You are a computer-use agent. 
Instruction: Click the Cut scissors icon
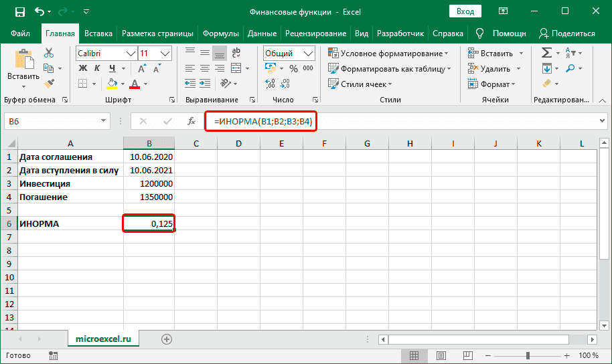point(49,54)
